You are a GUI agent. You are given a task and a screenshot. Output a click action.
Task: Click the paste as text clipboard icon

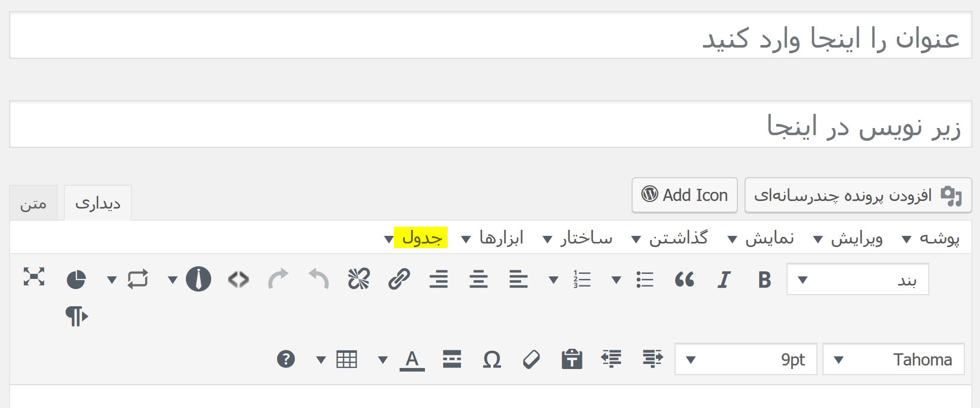[x=572, y=359]
